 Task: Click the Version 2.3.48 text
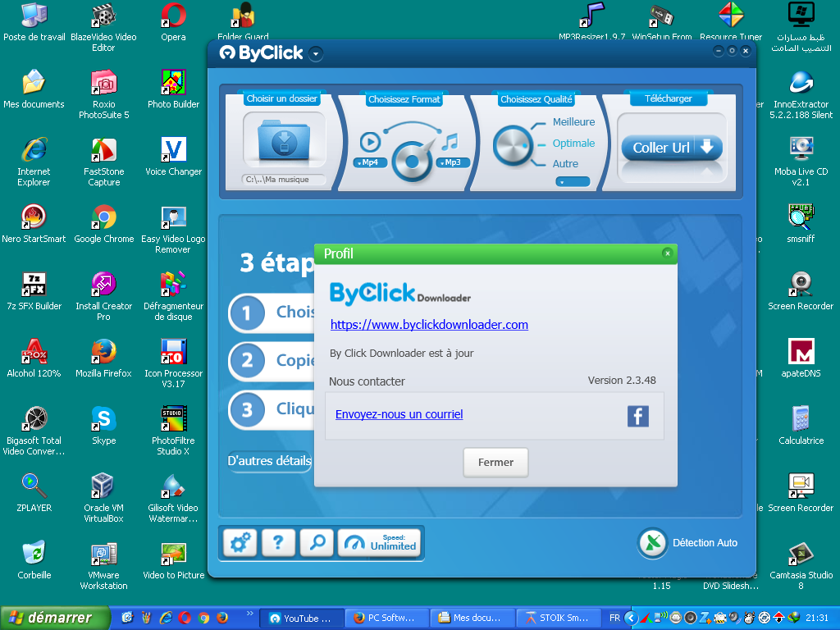622,381
